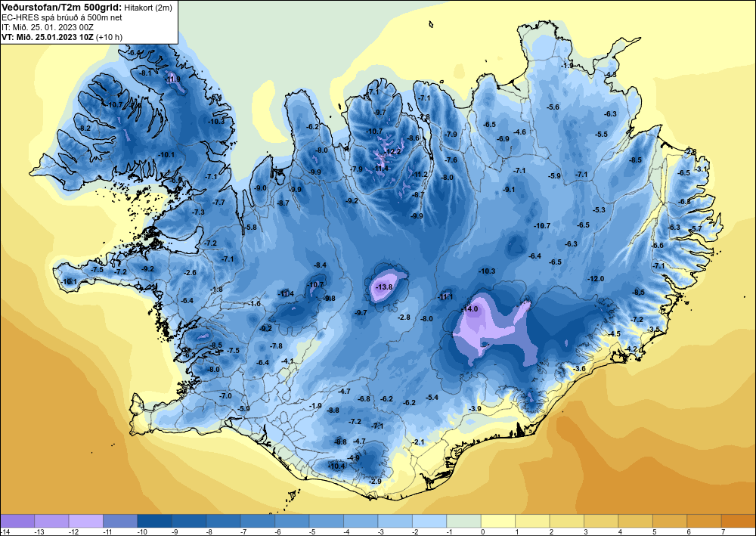Image resolution: width=756 pixels, height=536 pixels.
Task: Click the -13.8 temperature value on the glacier
Action: [384, 287]
